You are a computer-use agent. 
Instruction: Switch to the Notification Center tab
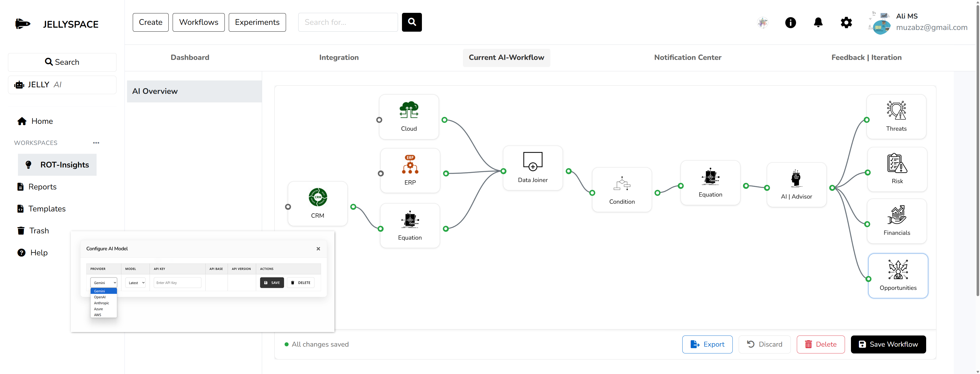687,58
